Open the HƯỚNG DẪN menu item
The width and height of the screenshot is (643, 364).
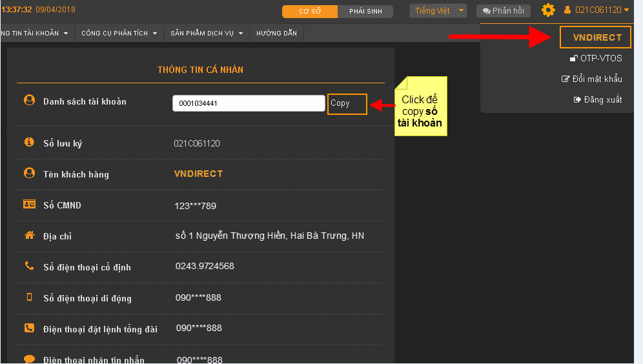coord(276,33)
